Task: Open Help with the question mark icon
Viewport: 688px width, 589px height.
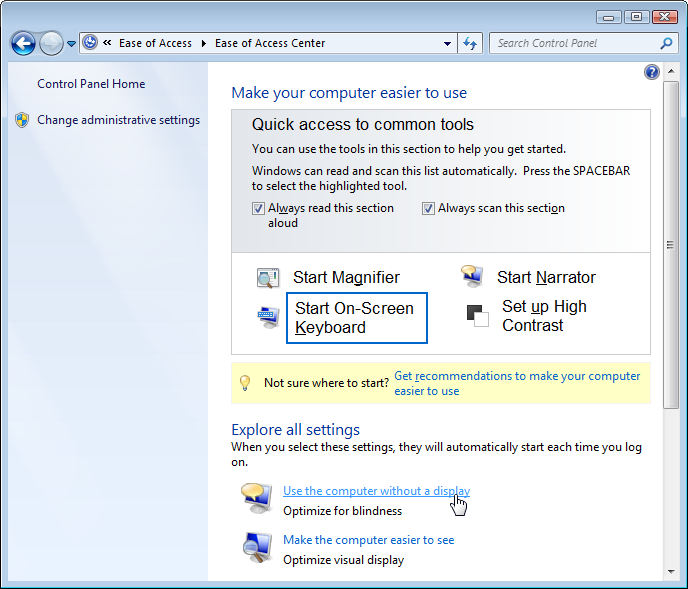Action: (652, 72)
